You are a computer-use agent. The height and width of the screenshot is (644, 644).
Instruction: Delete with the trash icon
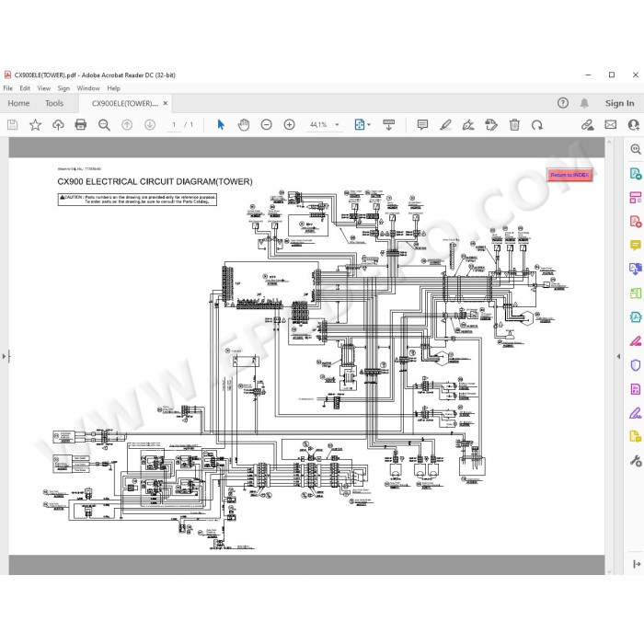[x=514, y=124]
